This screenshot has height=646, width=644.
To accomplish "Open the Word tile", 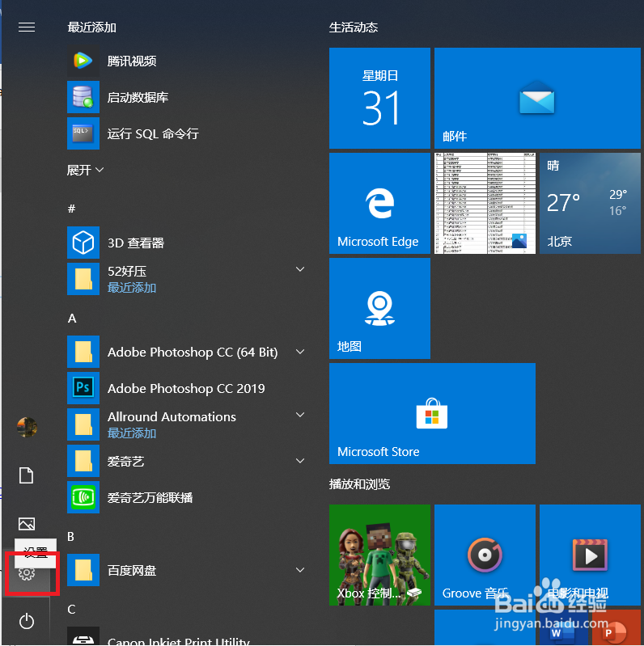I will 564,628.
